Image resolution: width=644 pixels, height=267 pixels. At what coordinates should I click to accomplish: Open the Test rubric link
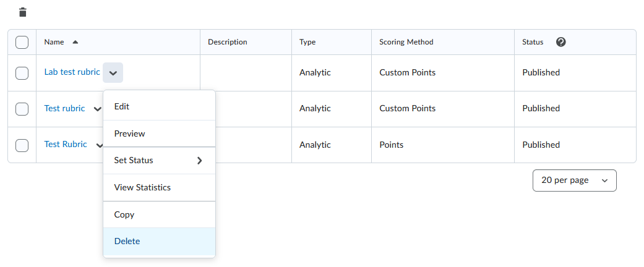pyautogui.click(x=64, y=108)
